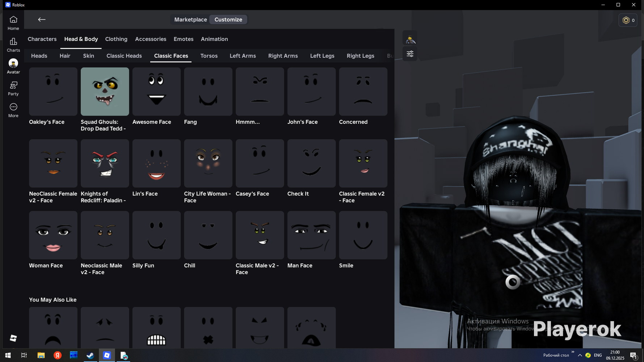Open File Explorer from the taskbar
The image size is (644, 362).
41,355
